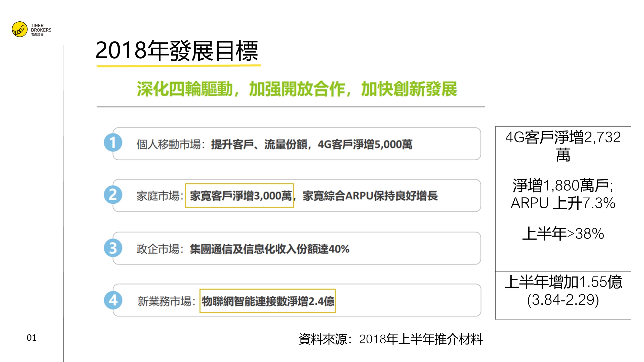Click the TIGER BROKERS brand text
The height and width of the screenshot is (362, 644).
click(x=41, y=28)
